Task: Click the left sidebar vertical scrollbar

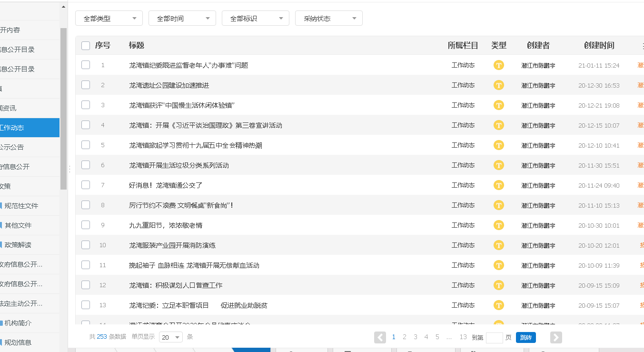Action: [63, 109]
